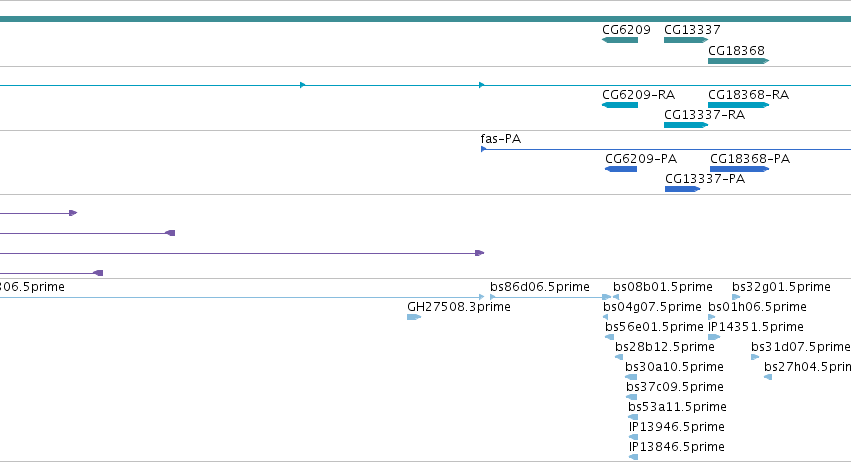Screen dimensions: 851x462
Task: Click the bs08b01.5prime EST feature
Action: 616,297
